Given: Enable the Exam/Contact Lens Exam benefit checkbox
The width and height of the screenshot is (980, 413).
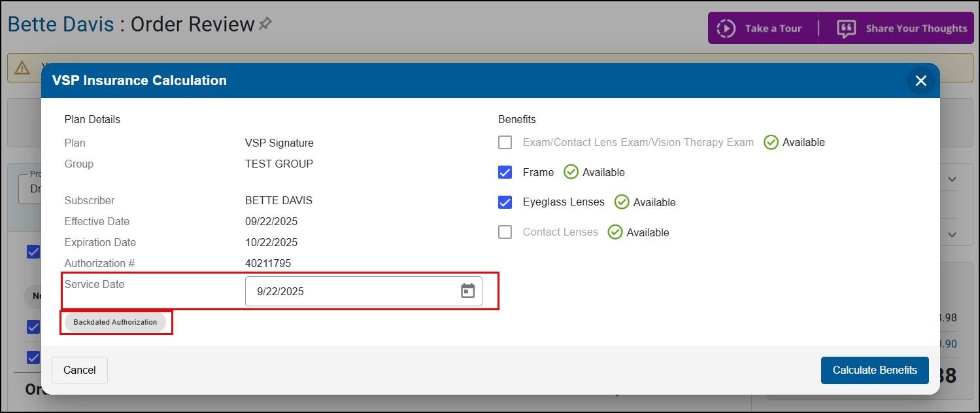Looking at the screenshot, I should coord(505,143).
